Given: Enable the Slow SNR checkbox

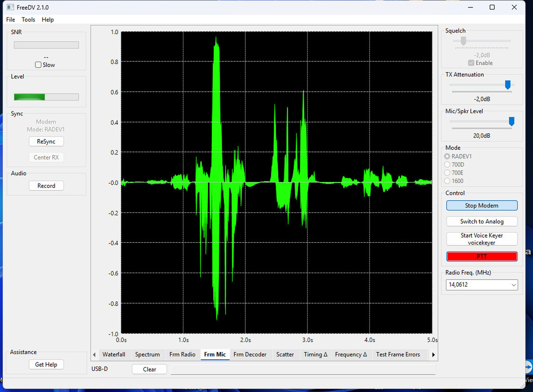Looking at the screenshot, I should [38, 65].
